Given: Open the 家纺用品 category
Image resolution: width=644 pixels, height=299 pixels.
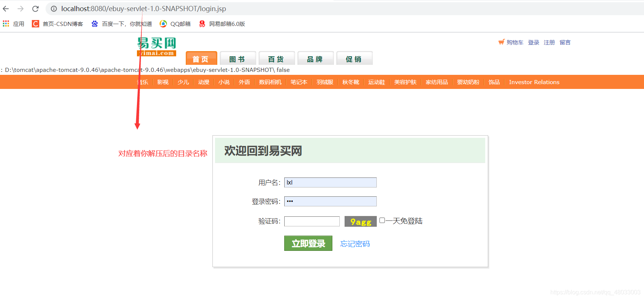Looking at the screenshot, I should (437, 82).
